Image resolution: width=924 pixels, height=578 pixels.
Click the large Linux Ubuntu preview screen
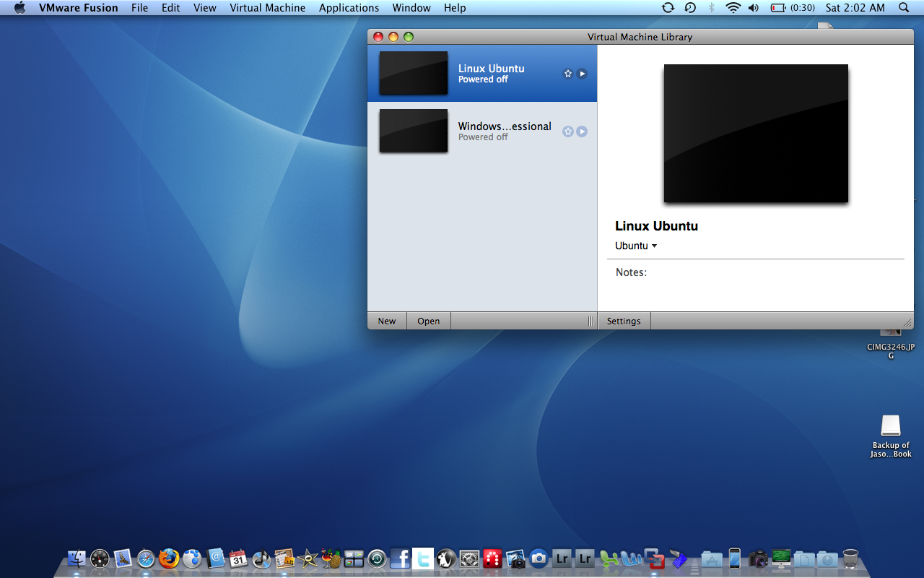click(756, 134)
